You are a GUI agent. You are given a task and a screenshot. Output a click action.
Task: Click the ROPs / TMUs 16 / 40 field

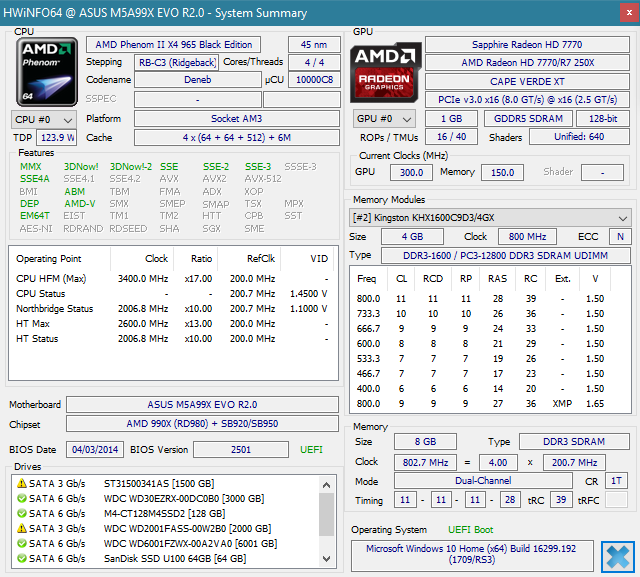tap(451, 137)
